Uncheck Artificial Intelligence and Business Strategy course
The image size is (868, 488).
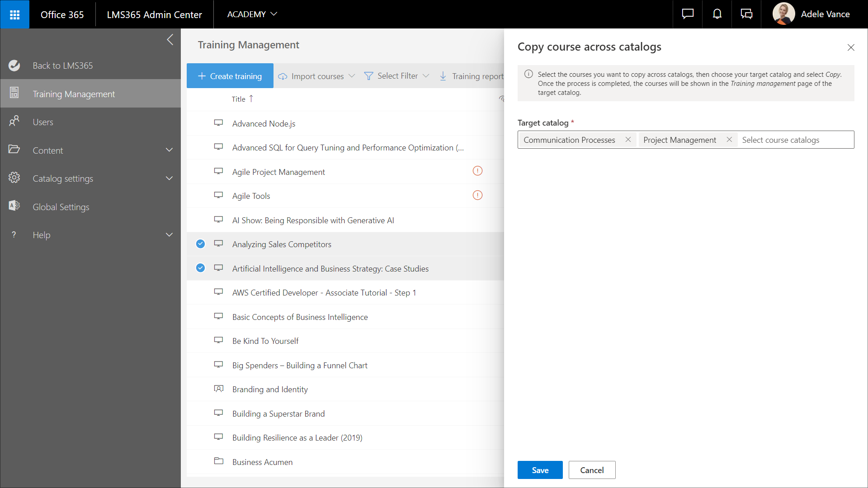(x=200, y=268)
